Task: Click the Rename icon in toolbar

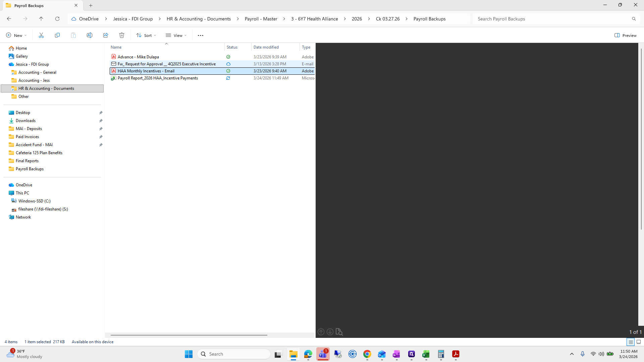Action: [x=90, y=35]
